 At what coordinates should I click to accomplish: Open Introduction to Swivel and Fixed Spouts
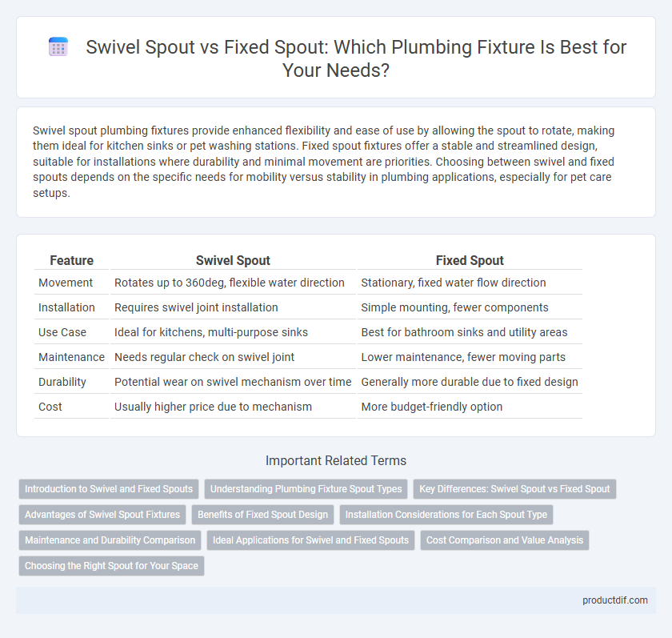(x=109, y=489)
